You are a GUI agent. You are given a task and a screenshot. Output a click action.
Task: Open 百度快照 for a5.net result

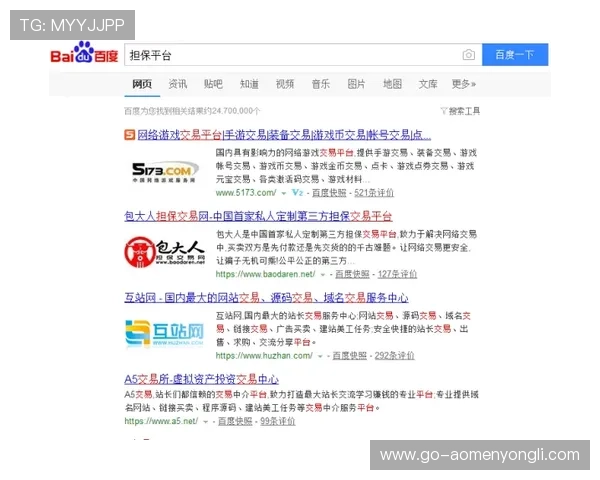click(x=235, y=421)
